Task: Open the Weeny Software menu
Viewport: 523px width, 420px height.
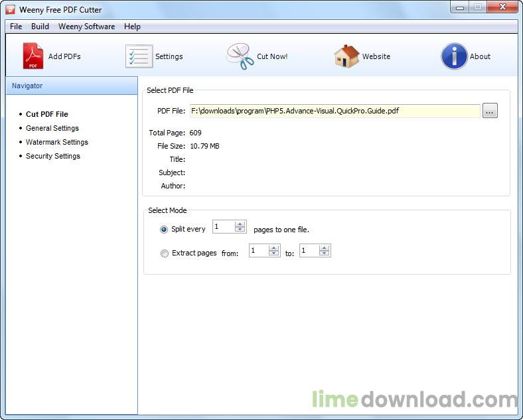Action: pos(87,27)
